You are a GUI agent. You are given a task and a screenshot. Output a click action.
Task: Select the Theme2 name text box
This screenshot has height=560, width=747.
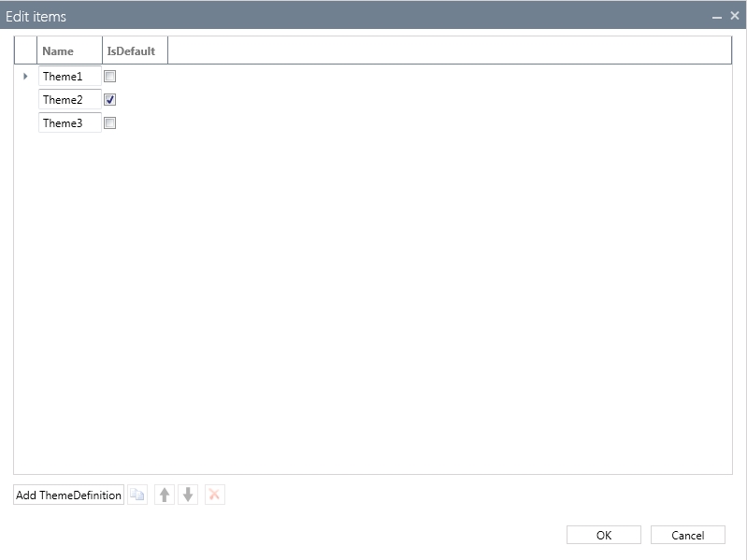pyautogui.click(x=69, y=100)
